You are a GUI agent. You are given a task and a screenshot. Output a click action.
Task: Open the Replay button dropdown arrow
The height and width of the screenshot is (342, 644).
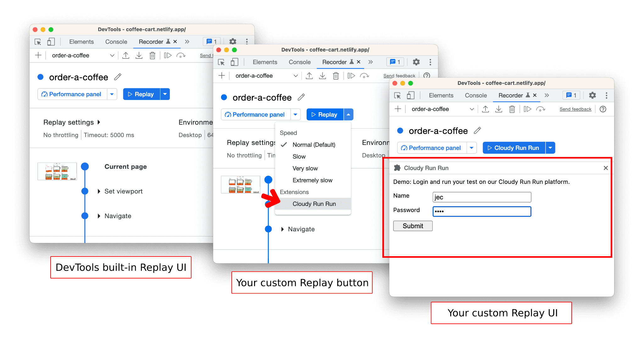(349, 114)
